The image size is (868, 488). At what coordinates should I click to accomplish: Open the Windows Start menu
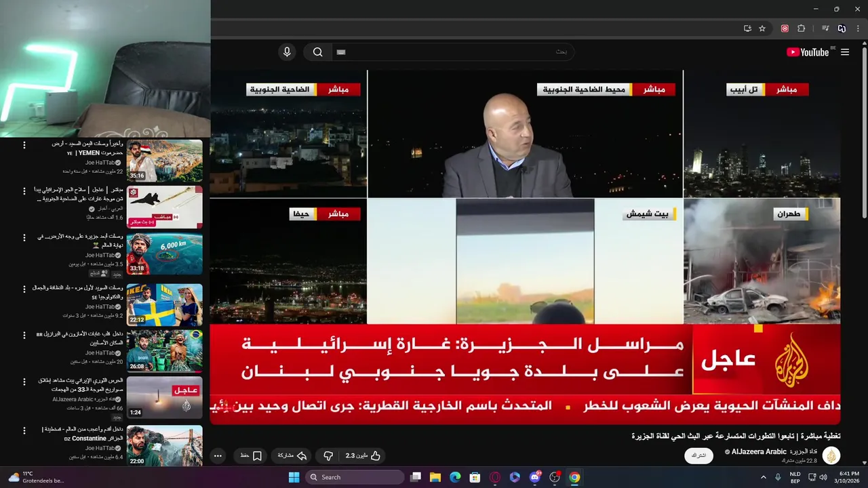pos(294,477)
